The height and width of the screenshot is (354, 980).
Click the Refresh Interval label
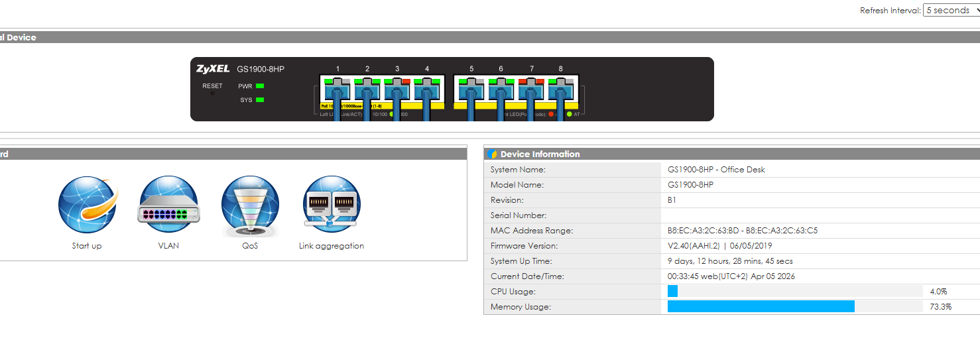(890, 11)
